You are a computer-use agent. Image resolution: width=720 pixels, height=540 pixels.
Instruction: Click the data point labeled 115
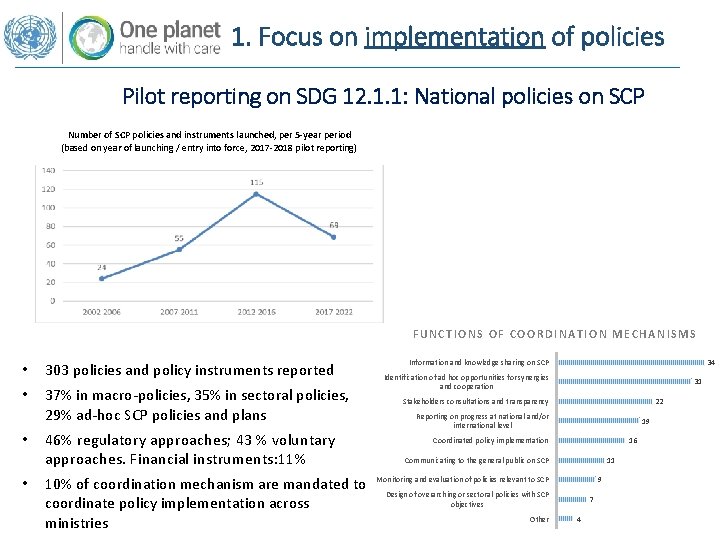click(x=256, y=194)
